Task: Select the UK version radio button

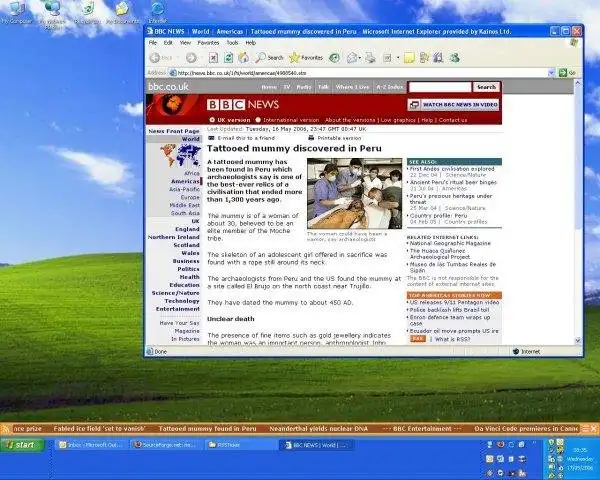Action: (212, 120)
